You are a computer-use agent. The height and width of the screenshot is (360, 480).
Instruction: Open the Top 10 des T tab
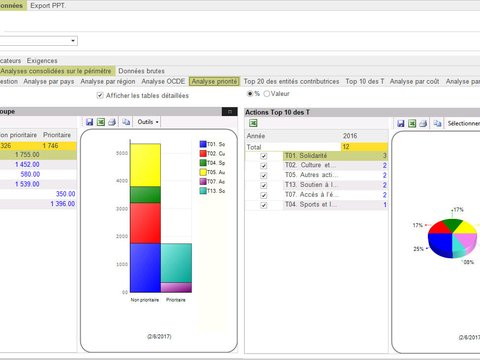(365, 81)
